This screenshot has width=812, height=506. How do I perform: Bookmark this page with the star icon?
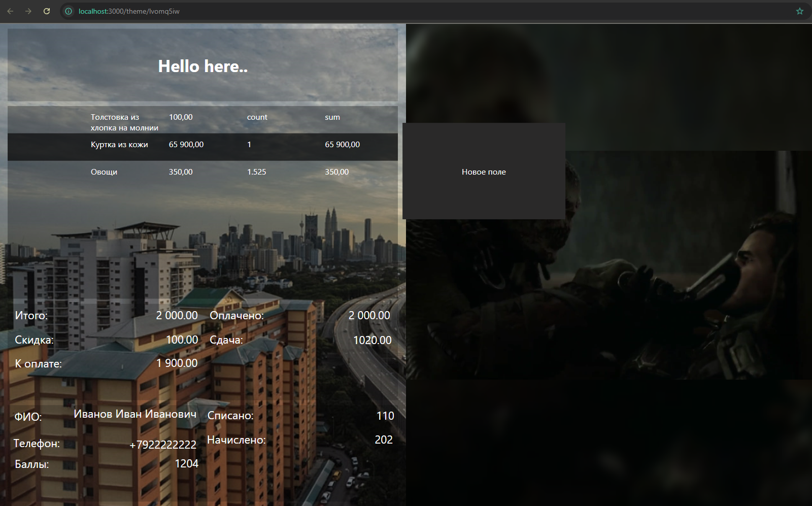(x=800, y=11)
